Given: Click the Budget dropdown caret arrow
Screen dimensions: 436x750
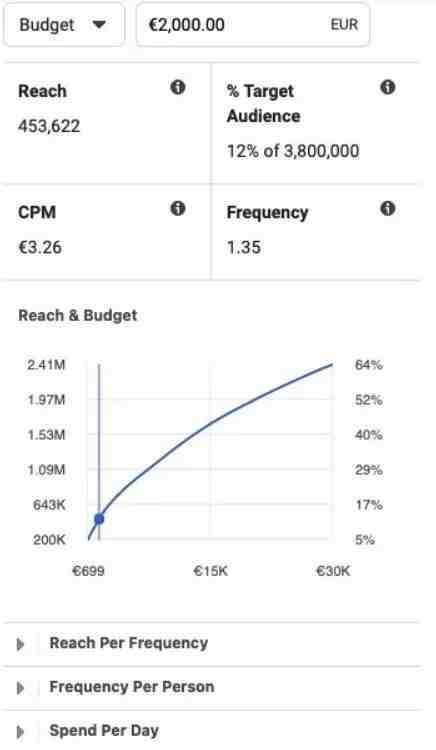Looking at the screenshot, I should coord(99,24).
